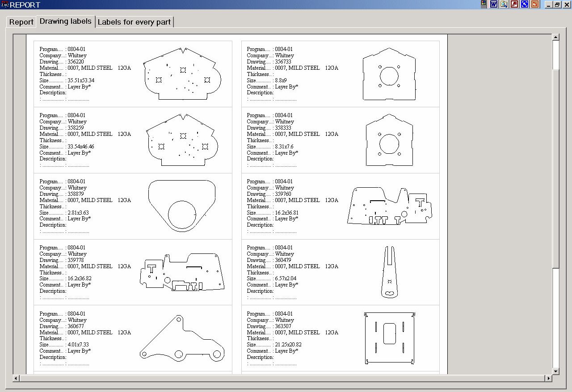Click the part thumbnail for drawing 356733
This screenshot has width=572, height=392.
coord(389,74)
